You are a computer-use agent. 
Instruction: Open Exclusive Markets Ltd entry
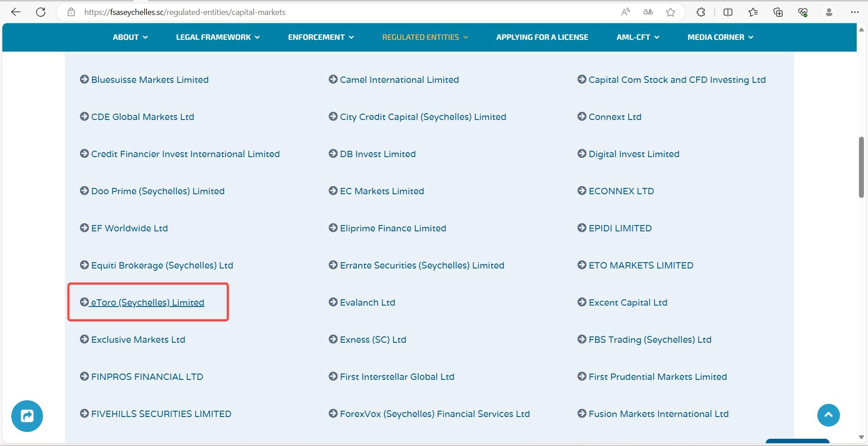coord(138,340)
